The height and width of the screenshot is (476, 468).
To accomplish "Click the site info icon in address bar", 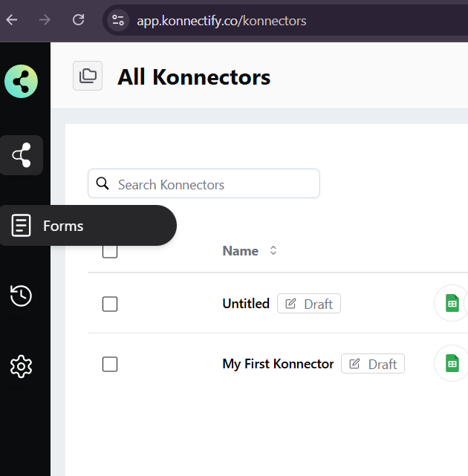I will pos(118,20).
